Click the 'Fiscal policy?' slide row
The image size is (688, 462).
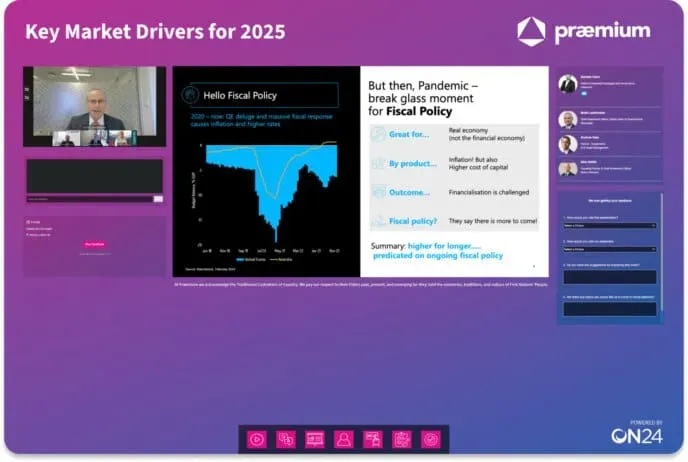coord(454,221)
